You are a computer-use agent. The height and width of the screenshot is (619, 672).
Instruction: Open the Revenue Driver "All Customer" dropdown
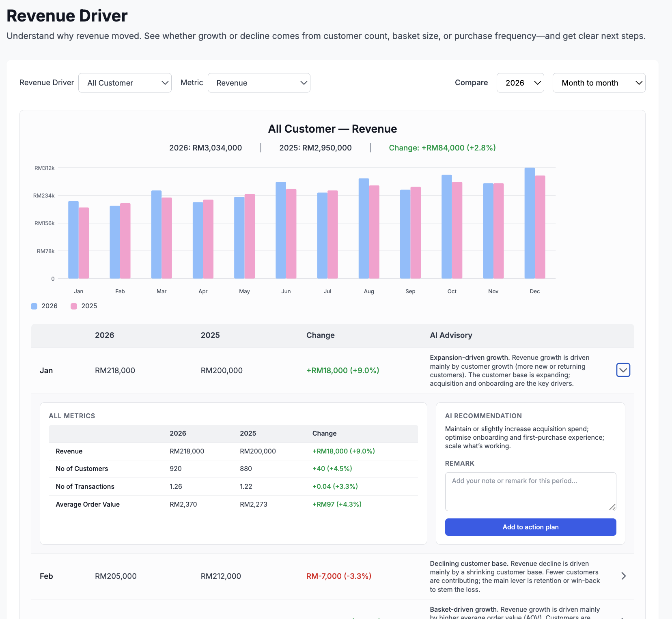click(125, 83)
